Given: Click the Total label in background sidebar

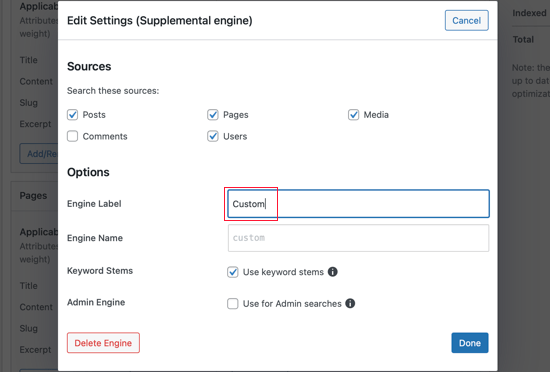Looking at the screenshot, I should 523,40.
